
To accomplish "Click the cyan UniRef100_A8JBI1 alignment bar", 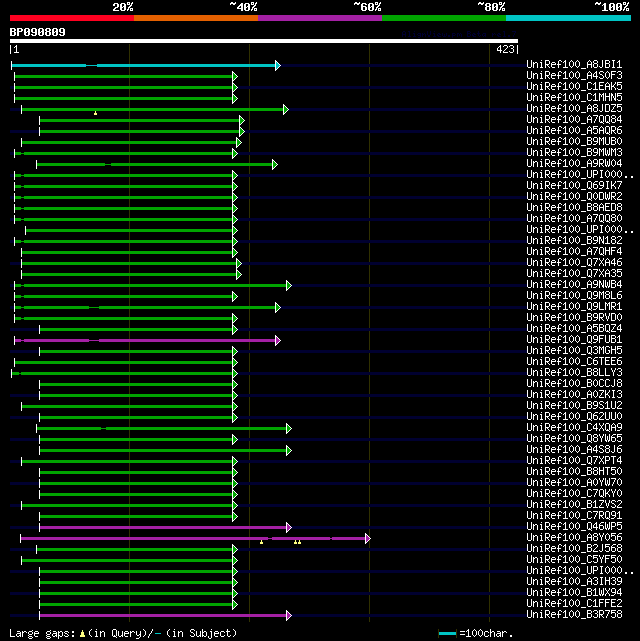I will 144,65.
